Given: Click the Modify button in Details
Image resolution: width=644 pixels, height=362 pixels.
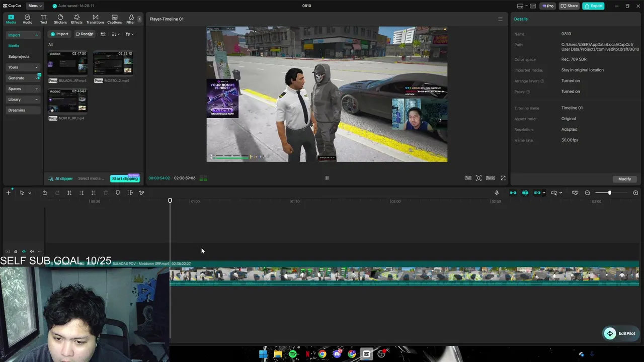Looking at the screenshot, I should [x=624, y=179].
